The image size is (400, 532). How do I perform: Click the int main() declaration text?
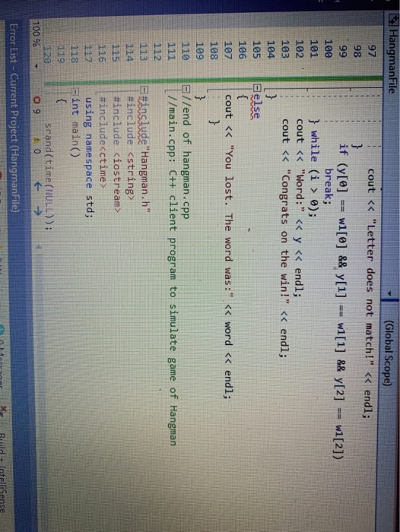[x=75, y=128]
